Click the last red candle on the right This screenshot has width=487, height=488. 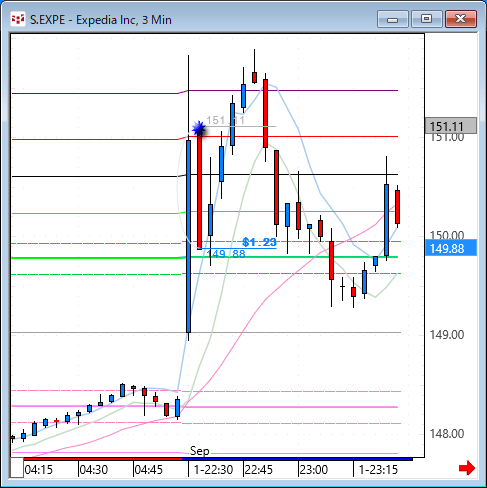pyautogui.click(x=398, y=207)
